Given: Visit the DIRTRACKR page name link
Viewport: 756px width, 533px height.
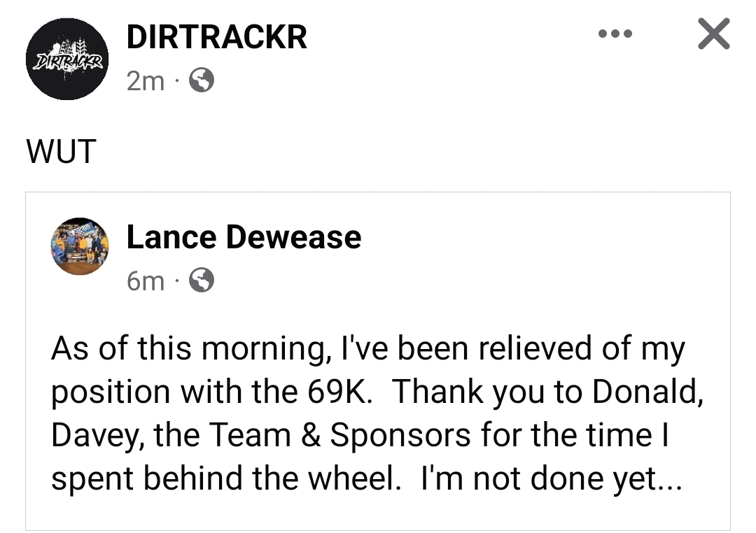Looking at the screenshot, I should coord(216,36).
